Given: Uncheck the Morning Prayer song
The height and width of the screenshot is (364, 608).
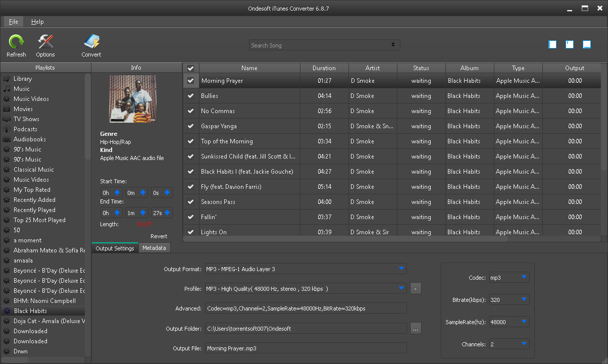Looking at the screenshot, I should pos(190,81).
